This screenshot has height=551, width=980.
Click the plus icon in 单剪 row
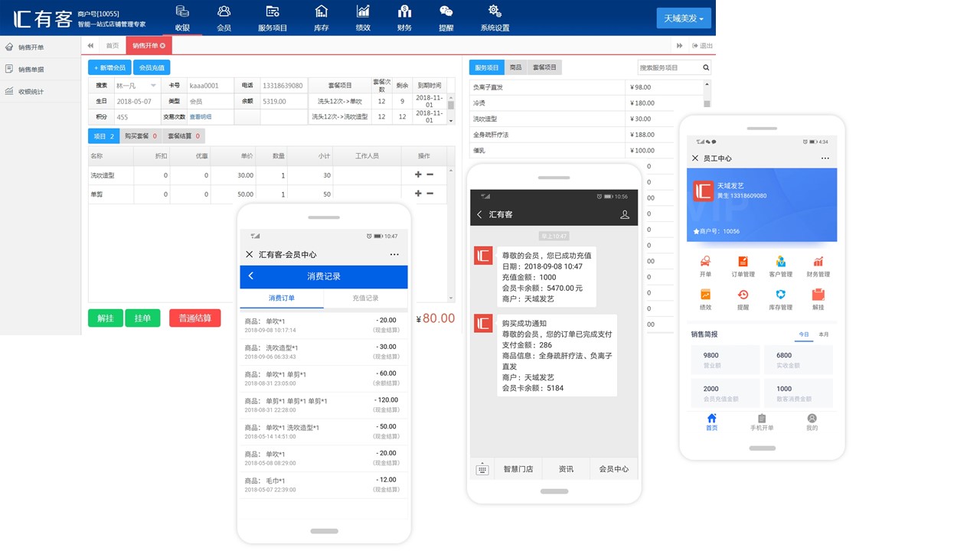[418, 194]
